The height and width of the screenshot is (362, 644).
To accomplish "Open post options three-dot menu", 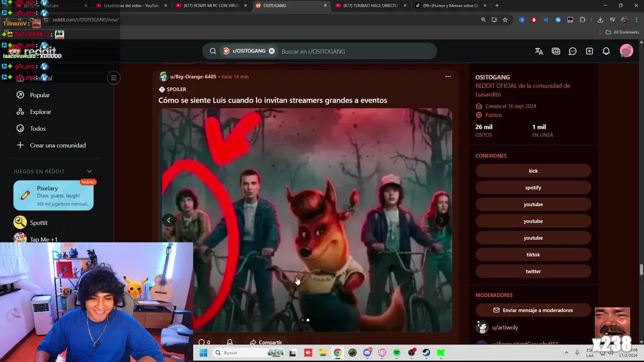I will point(448,76).
